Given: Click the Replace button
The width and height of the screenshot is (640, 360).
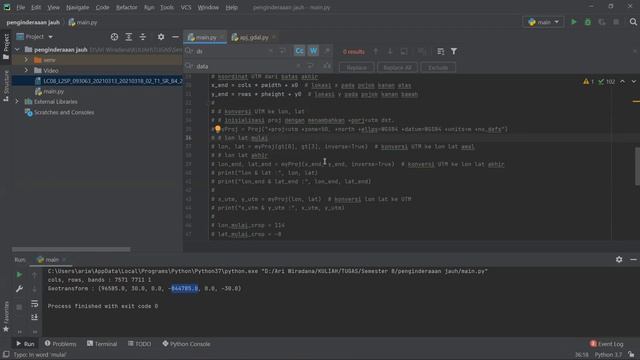Looking at the screenshot, I should (357, 67).
